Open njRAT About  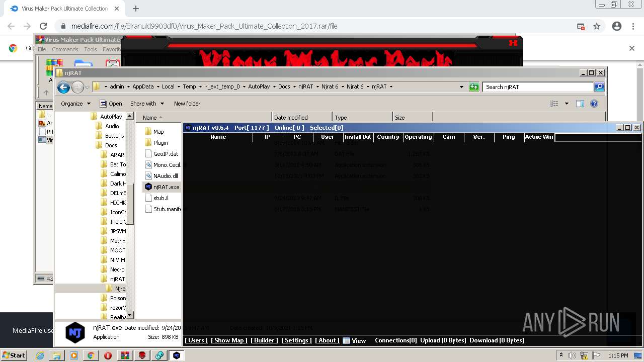327,340
